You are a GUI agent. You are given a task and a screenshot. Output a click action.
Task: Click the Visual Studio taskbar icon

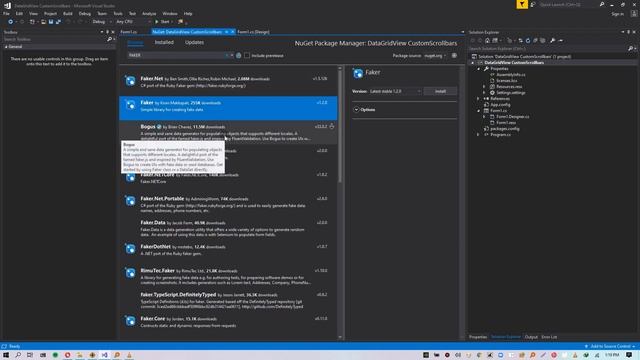(104, 355)
